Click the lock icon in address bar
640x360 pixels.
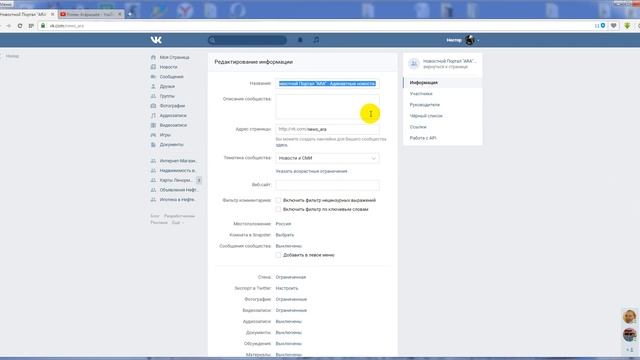tap(43, 26)
